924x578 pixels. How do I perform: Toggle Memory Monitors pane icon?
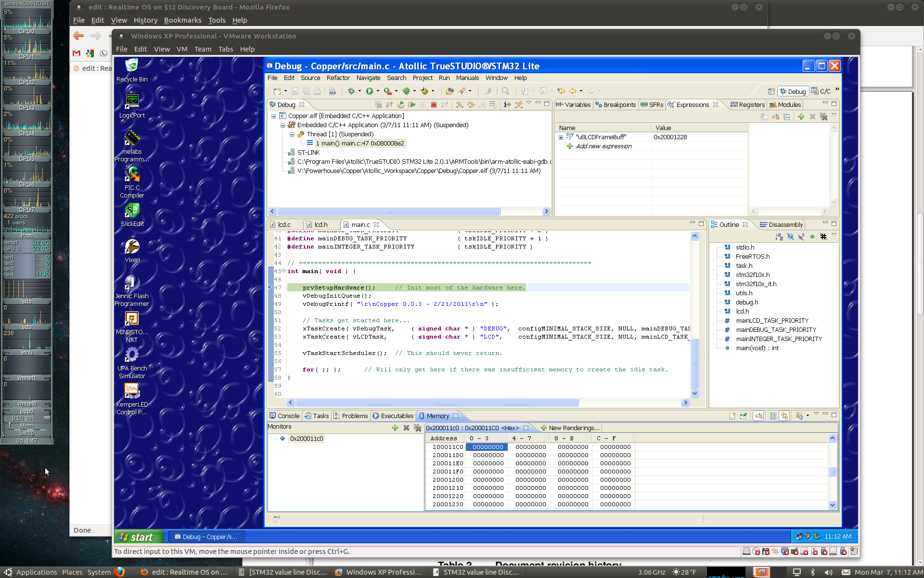pyautogui.click(x=758, y=416)
